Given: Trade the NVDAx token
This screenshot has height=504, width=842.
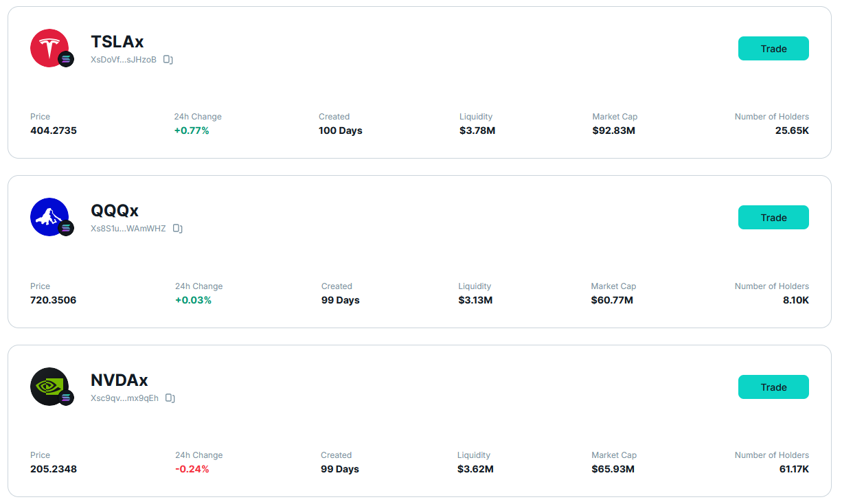Looking at the screenshot, I should [x=773, y=387].
